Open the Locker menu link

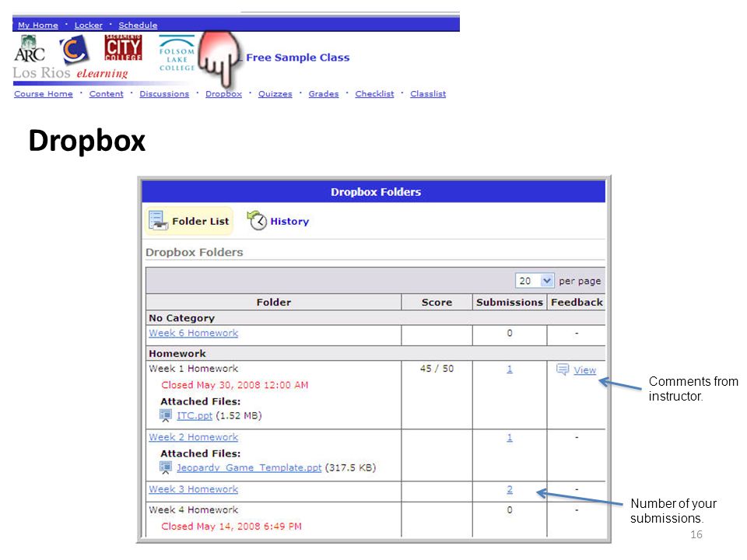coord(88,25)
